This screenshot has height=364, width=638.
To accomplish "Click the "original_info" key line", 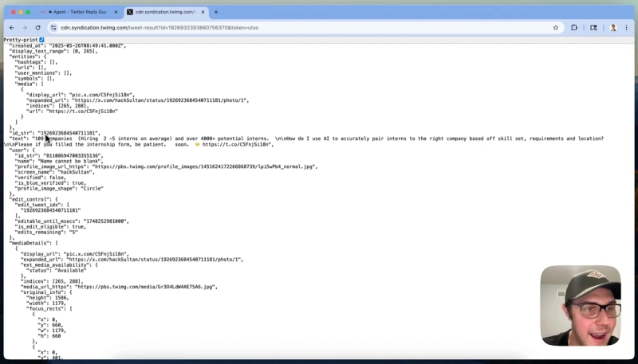I will coord(46,292).
